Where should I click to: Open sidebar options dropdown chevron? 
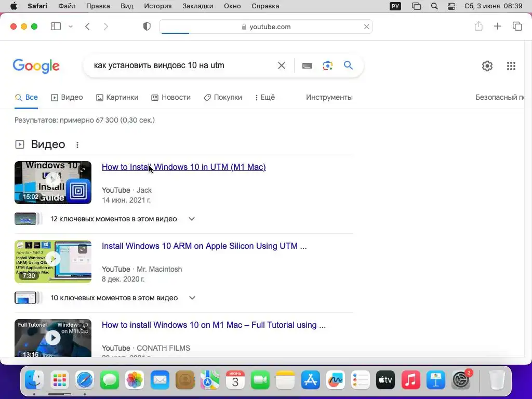pos(71,26)
